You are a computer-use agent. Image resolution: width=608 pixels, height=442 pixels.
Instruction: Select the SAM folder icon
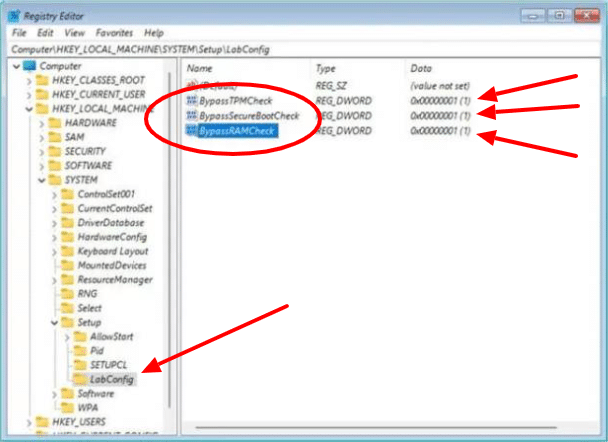(55, 137)
